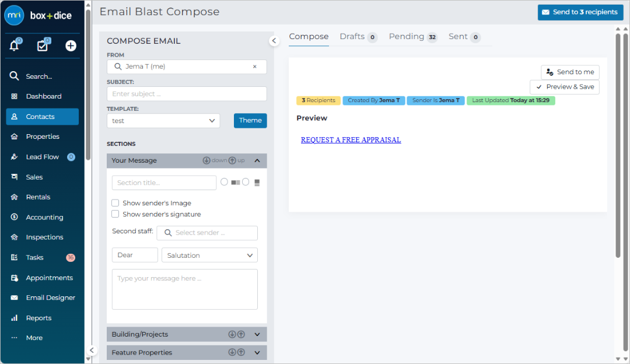The width and height of the screenshot is (630, 364).
Task: Click the Sales icon in sidebar
Action: [x=14, y=177]
